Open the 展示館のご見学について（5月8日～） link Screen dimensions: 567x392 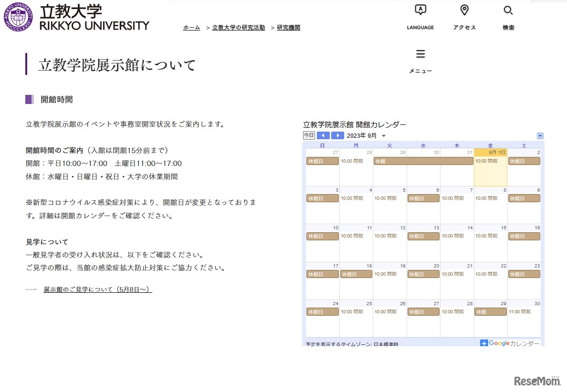(x=97, y=289)
